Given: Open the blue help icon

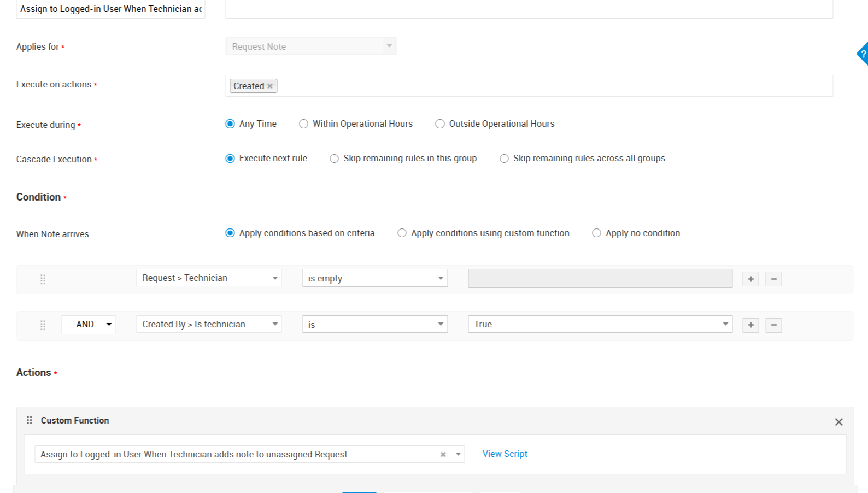Looking at the screenshot, I should point(863,54).
